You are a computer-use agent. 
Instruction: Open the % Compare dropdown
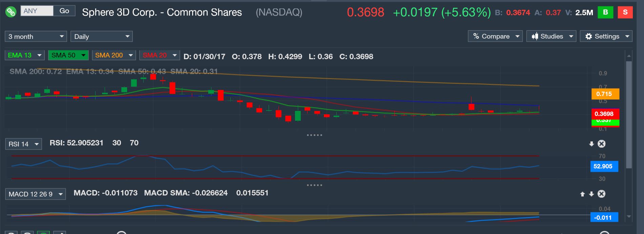click(x=495, y=36)
